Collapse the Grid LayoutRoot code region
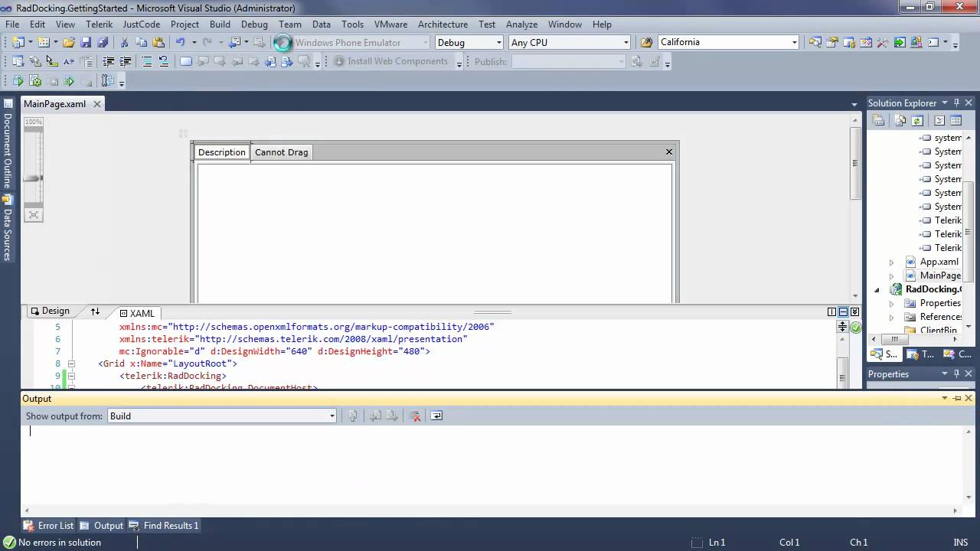980x551 pixels. point(71,364)
